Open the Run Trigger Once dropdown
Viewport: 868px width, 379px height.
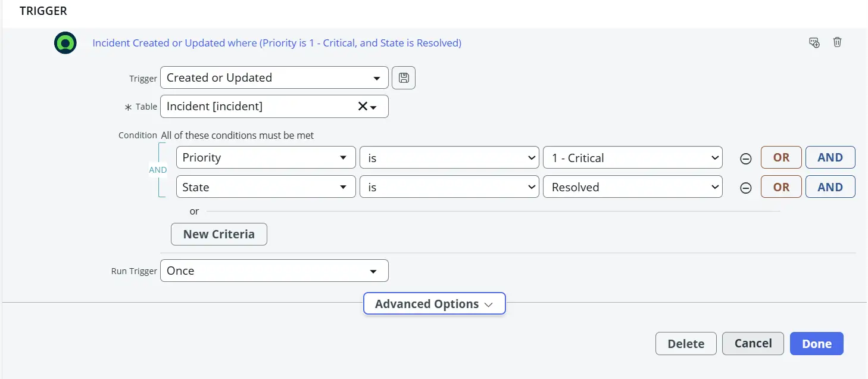pyautogui.click(x=274, y=271)
